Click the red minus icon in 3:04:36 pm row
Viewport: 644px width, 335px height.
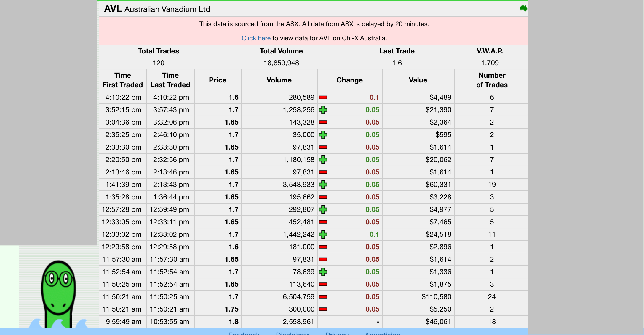click(323, 122)
